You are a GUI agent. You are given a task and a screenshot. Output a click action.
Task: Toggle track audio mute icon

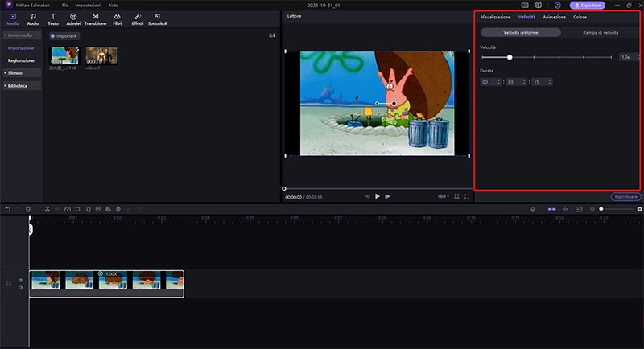[x=21, y=288]
